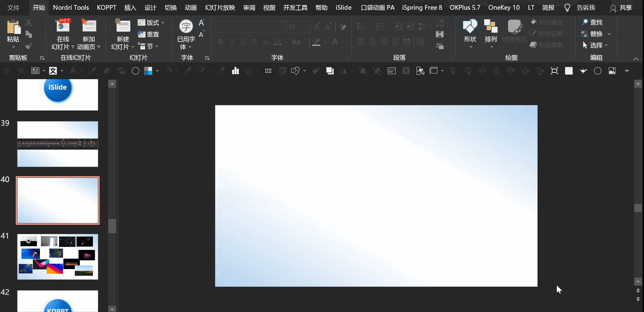Select slide 41 thumbnail with images
Viewport: 644px width, 312px height.
coord(58,257)
